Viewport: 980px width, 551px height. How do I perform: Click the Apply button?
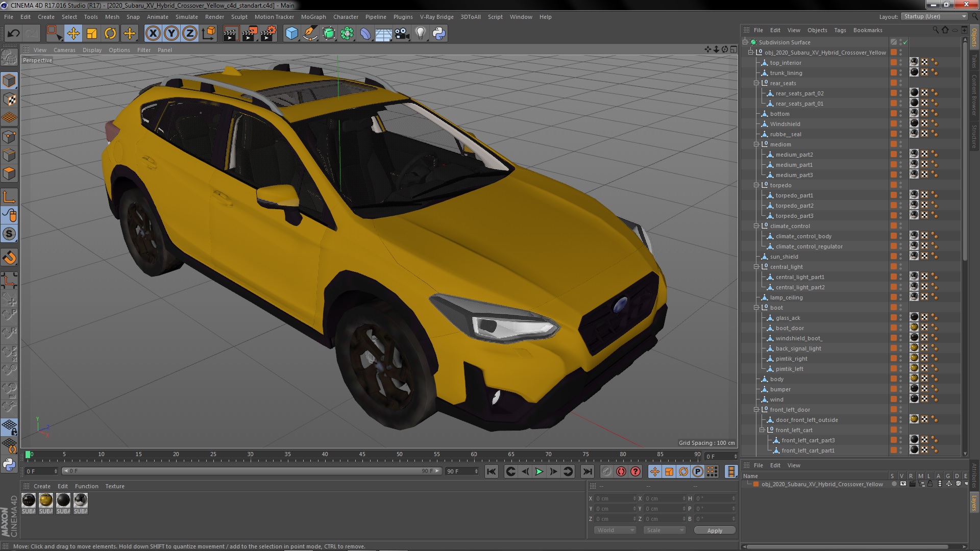point(715,531)
